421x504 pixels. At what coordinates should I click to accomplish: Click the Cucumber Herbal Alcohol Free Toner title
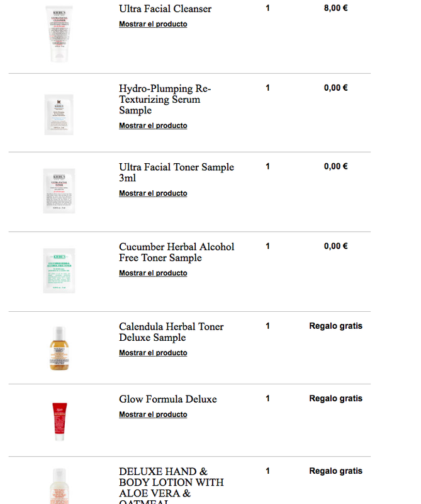[x=176, y=252]
